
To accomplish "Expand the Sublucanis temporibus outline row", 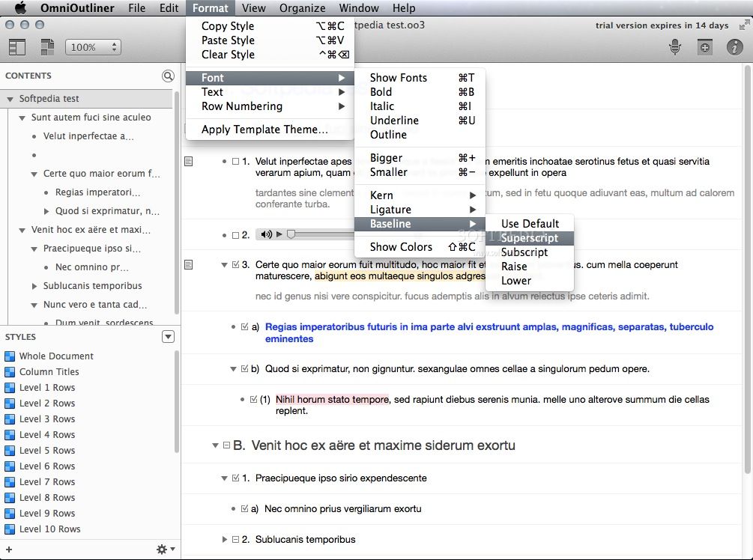I will (x=224, y=540).
